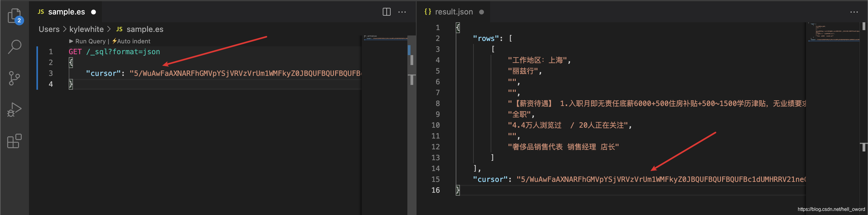Click Auto indent code lens
The height and width of the screenshot is (215, 868).
131,41
